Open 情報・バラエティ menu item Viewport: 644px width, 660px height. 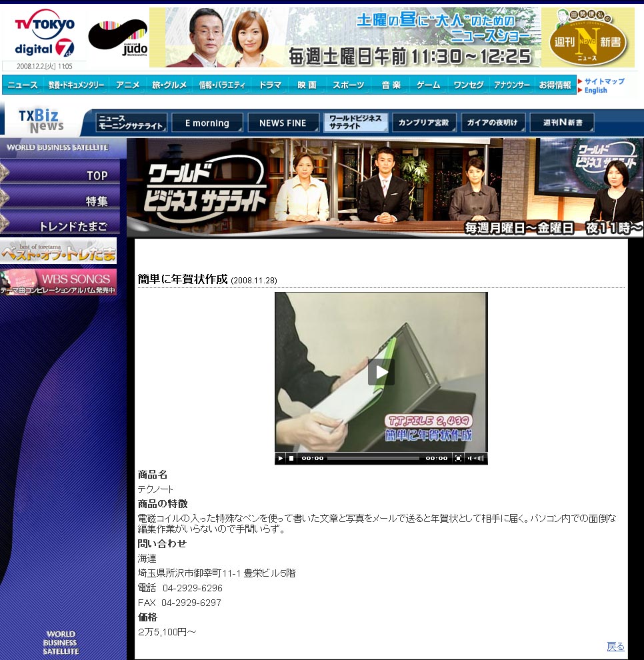[222, 85]
